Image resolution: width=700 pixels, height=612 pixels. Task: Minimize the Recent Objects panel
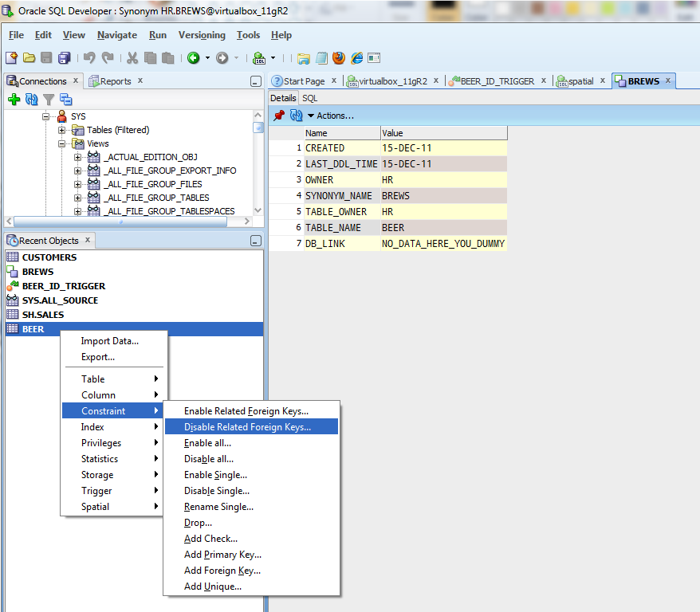(255, 241)
